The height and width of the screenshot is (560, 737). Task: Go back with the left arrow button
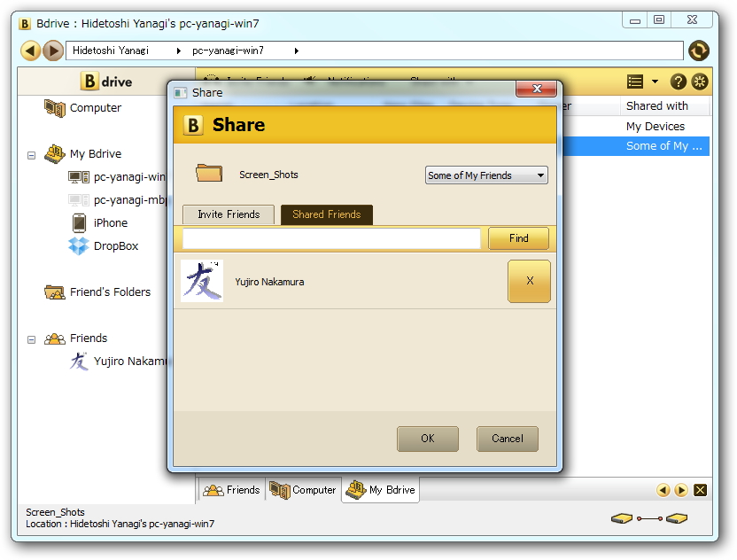30,51
